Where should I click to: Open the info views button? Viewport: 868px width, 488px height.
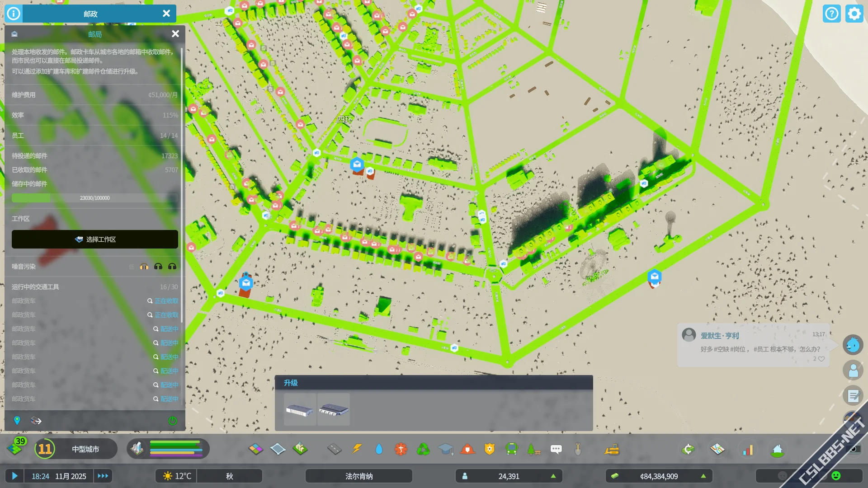(14, 14)
